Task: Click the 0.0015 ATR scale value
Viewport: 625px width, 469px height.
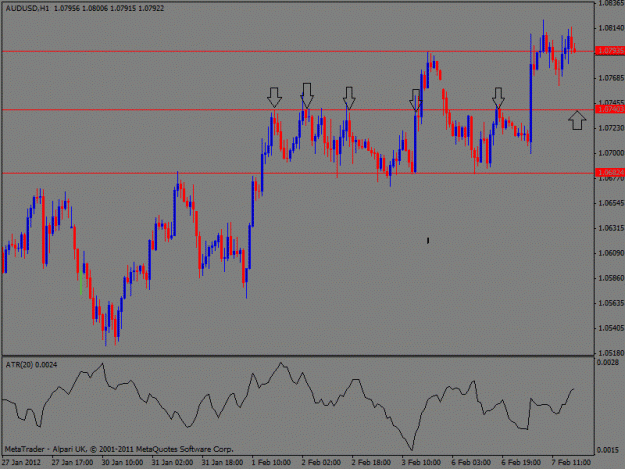Action: tap(607, 450)
